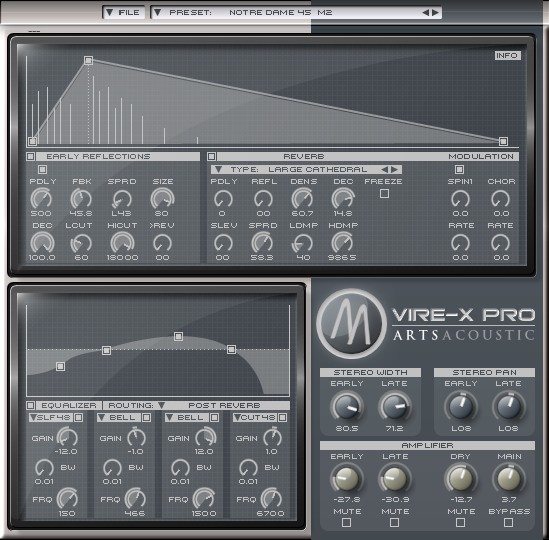This screenshot has height=540, width=549.
Task: Click the reverb REFL knob
Action: pos(263,199)
